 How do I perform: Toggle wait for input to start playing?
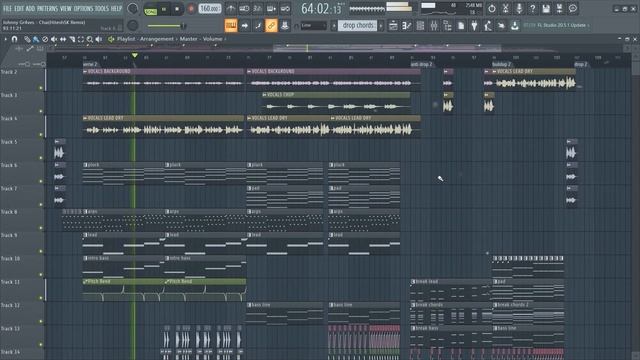pyautogui.click(x=244, y=8)
